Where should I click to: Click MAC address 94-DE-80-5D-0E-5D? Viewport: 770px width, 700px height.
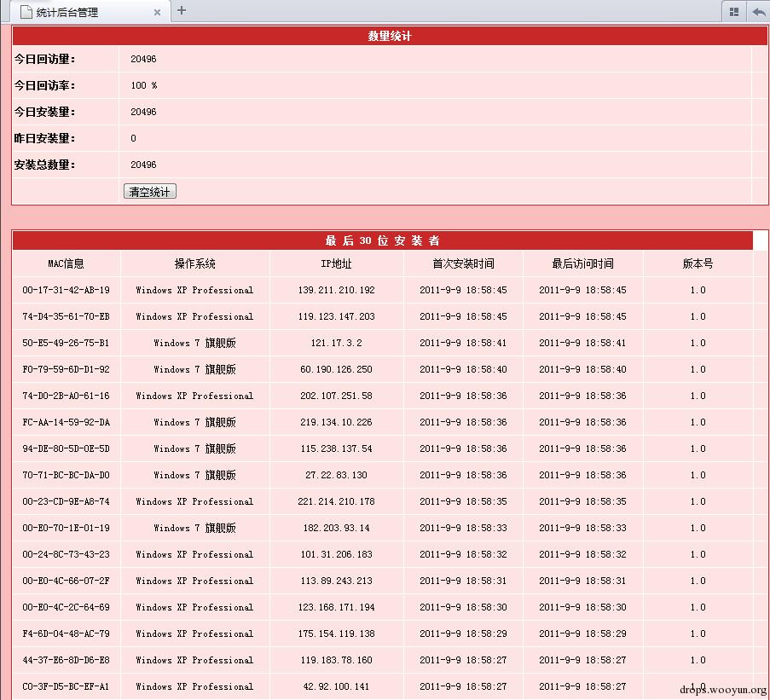tap(66, 448)
